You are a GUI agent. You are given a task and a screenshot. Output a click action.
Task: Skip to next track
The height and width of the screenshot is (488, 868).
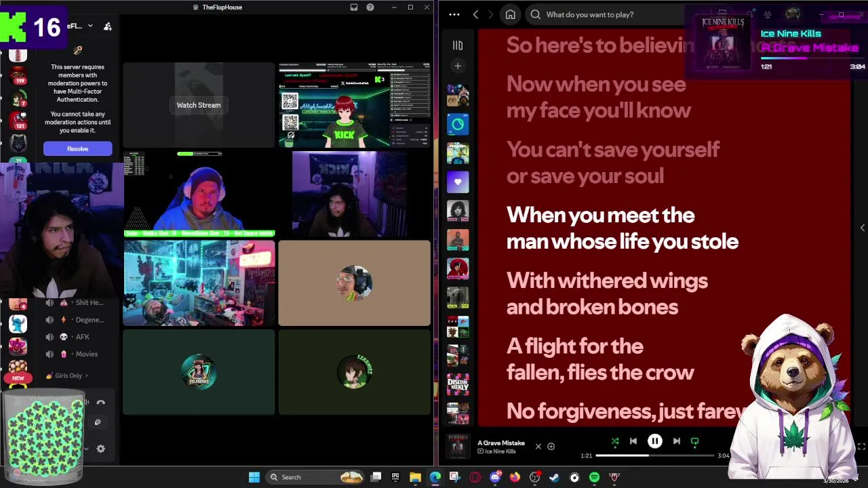pyautogui.click(x=676, y=441)
